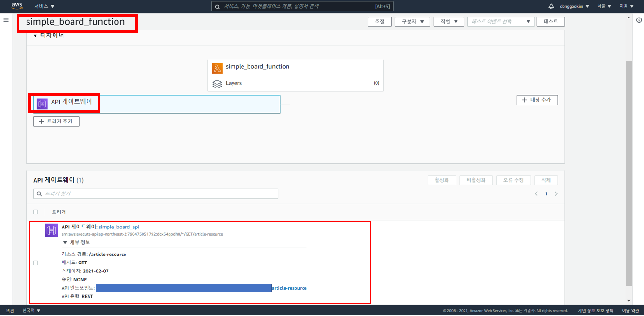The height and width of the screenshot is (316, 644).
Task: Click API Gateway icon in designer trigger box
Action: click(42, 104)
